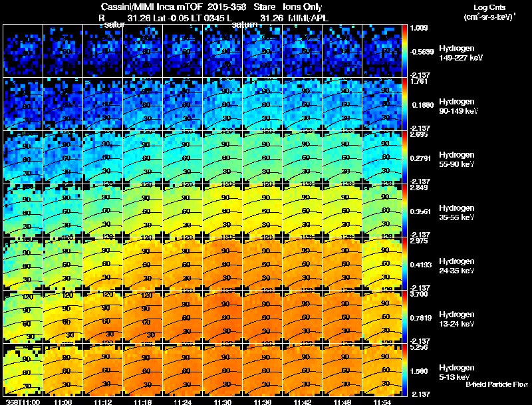The image size is (532, 405).
Task: Click the Hydrogen 13-24 keV color bar
Action: 404,317
